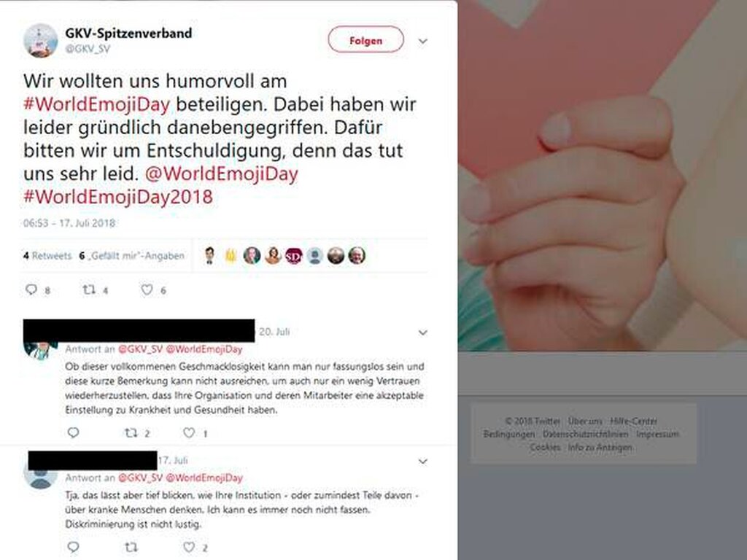
Task: Like the GKV-Spitzenverband apology tweet
Action: 147,289
